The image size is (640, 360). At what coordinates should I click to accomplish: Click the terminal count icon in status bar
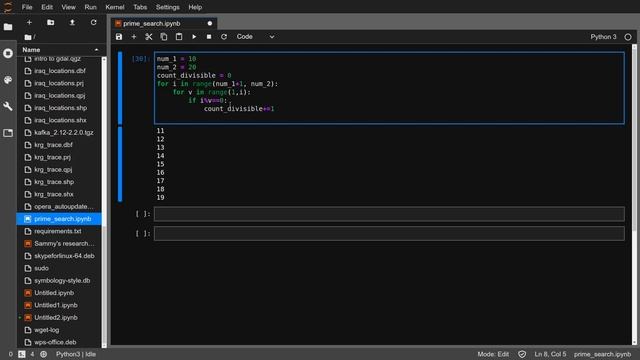click(22, 354)
